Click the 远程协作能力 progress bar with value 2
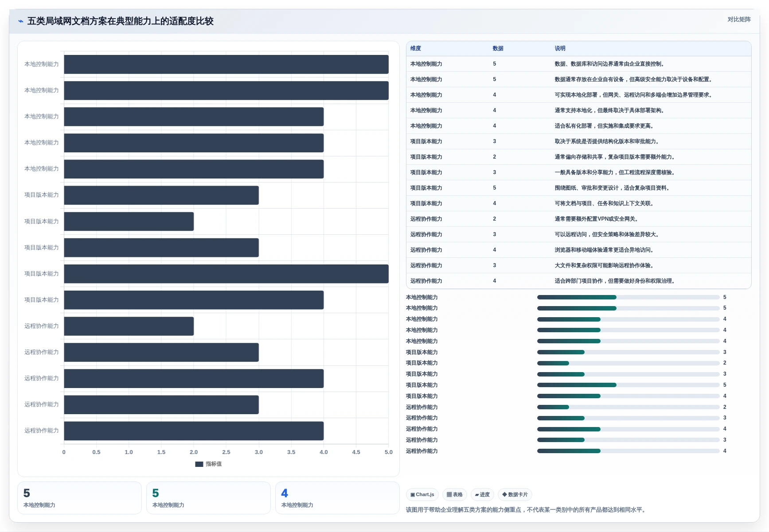The width and height of the screenshot is (769, 532). (628, 407)
